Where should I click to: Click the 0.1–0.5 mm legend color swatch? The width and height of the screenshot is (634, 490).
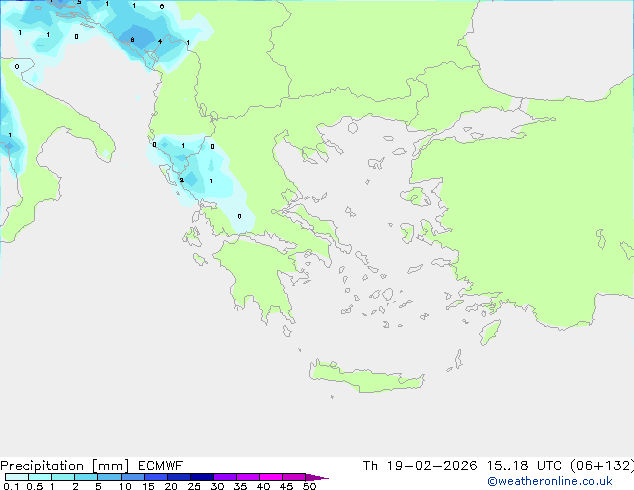click(17, 477)
